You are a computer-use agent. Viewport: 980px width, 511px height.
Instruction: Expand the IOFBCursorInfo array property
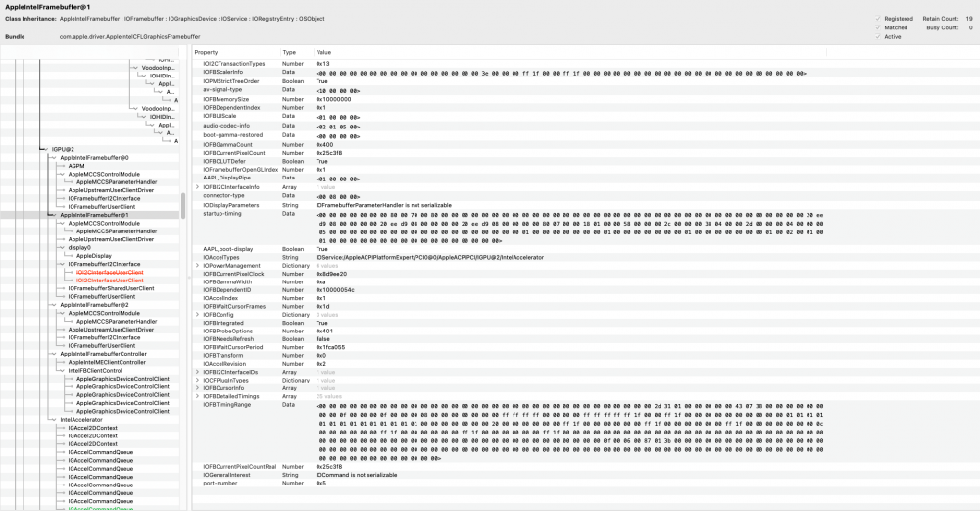coord(198,388)
